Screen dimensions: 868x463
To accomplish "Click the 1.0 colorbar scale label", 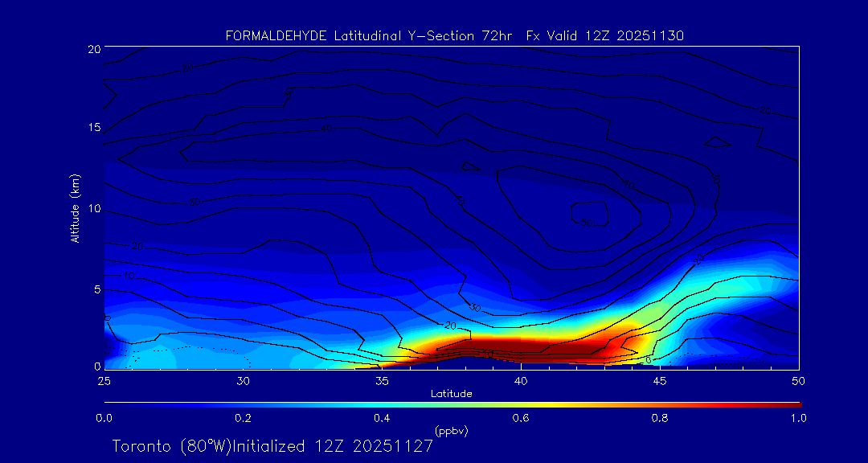I will click(798, 418).
